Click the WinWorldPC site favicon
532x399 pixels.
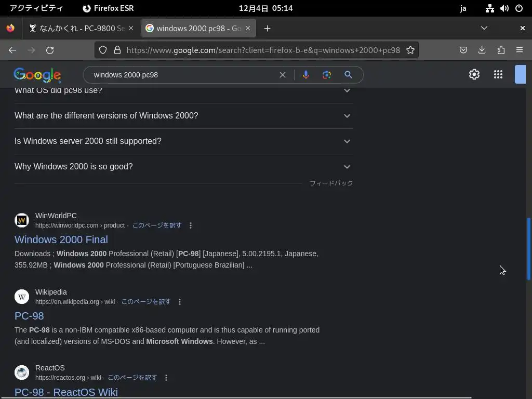click(x=22, y=220)
